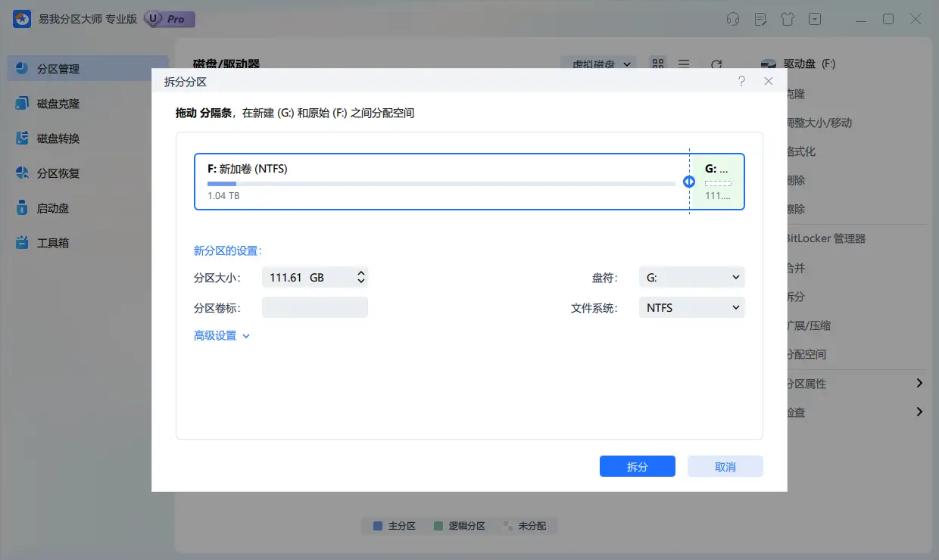Switch to grid view in the disk toolbar

(658, 65)
